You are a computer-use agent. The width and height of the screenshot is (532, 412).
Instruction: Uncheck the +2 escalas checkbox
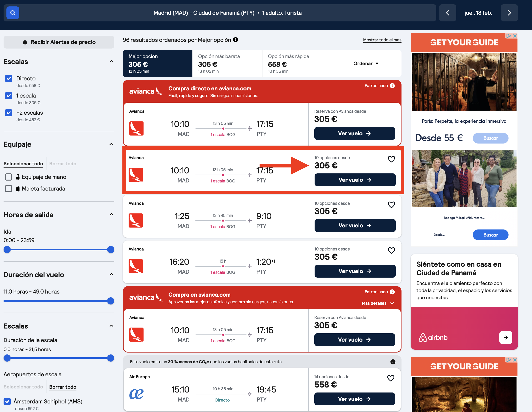point(9,113)
